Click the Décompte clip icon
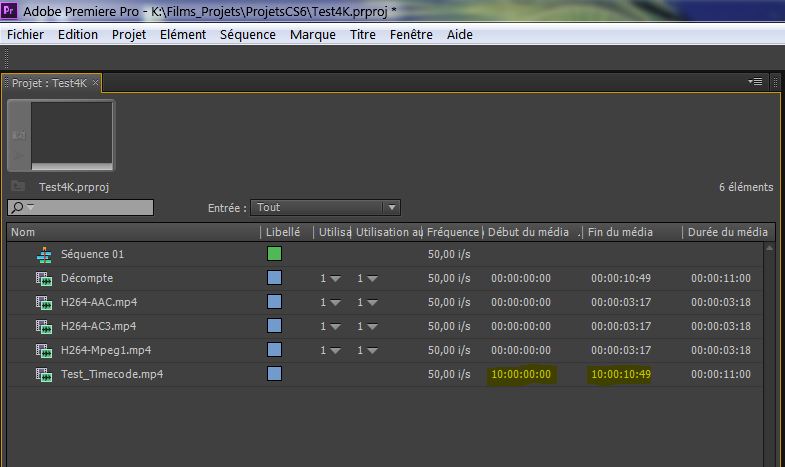Screen dimensions: 785x467 tap(44, 279)
